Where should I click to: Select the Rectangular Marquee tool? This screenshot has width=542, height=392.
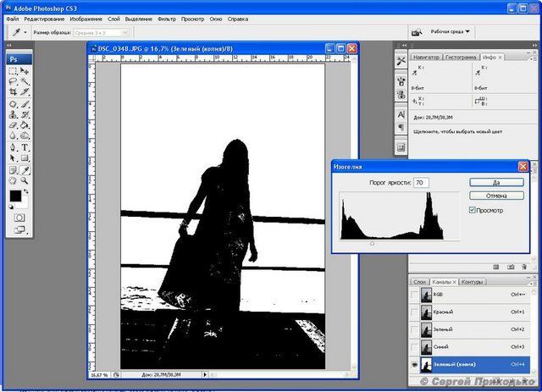(13, 70)
